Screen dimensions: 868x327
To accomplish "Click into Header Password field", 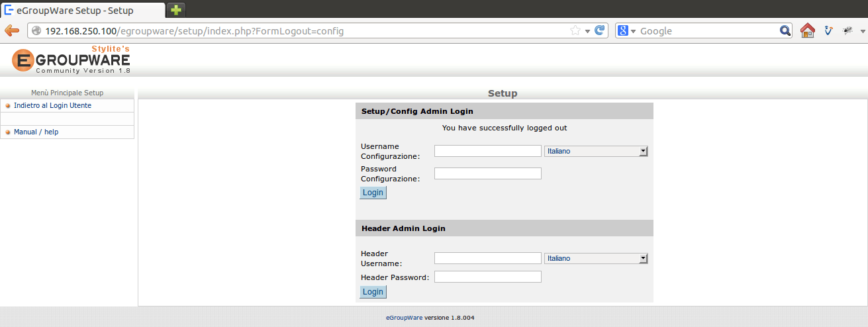I will (488, 277).
